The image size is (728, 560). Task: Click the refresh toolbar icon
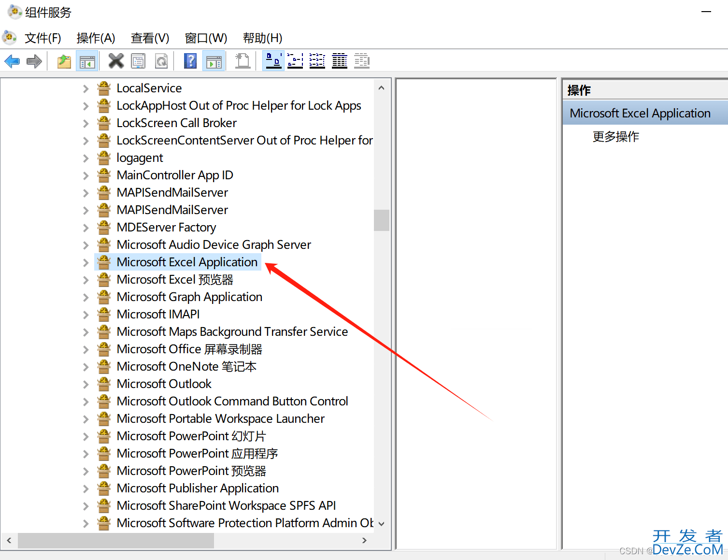(161, 61)
